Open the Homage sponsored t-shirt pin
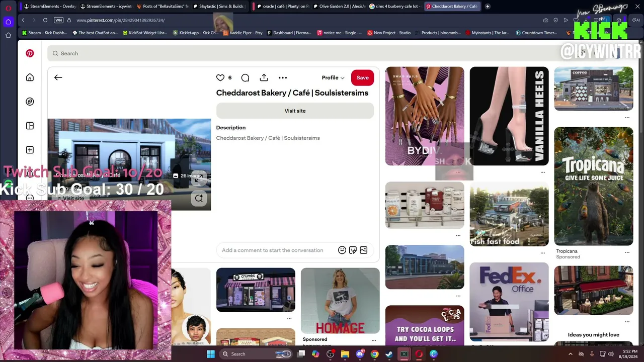The width and height of the screenshot is (644, 362). coord(340,301)
